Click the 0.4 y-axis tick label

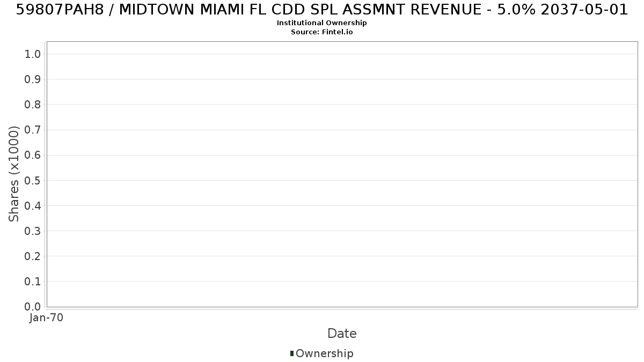point(33,205)
